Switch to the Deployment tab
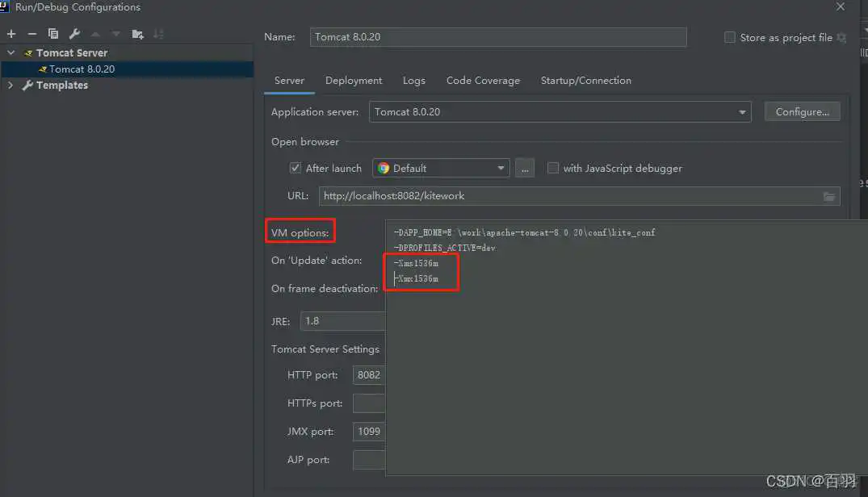 click(x=354, y=81)
